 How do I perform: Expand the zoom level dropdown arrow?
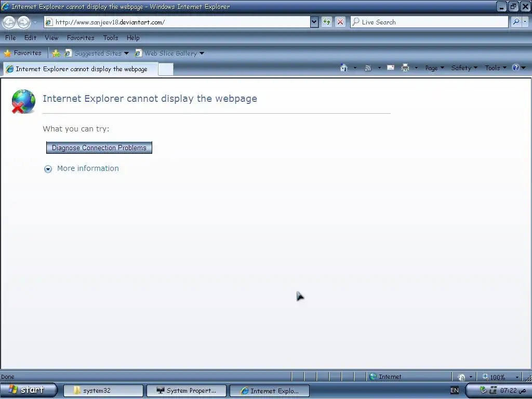pyautogui.click(x=517, y=377)
